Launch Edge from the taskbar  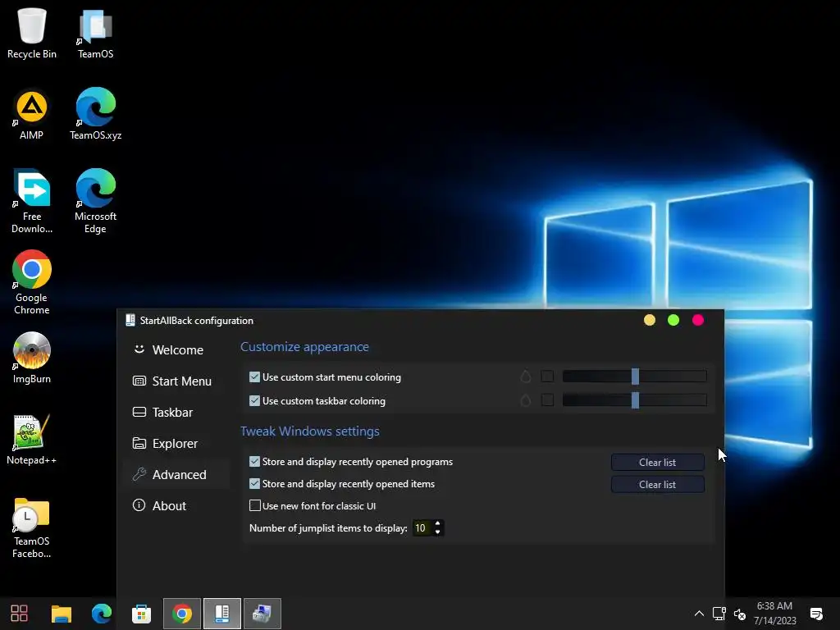click(101, 614)
